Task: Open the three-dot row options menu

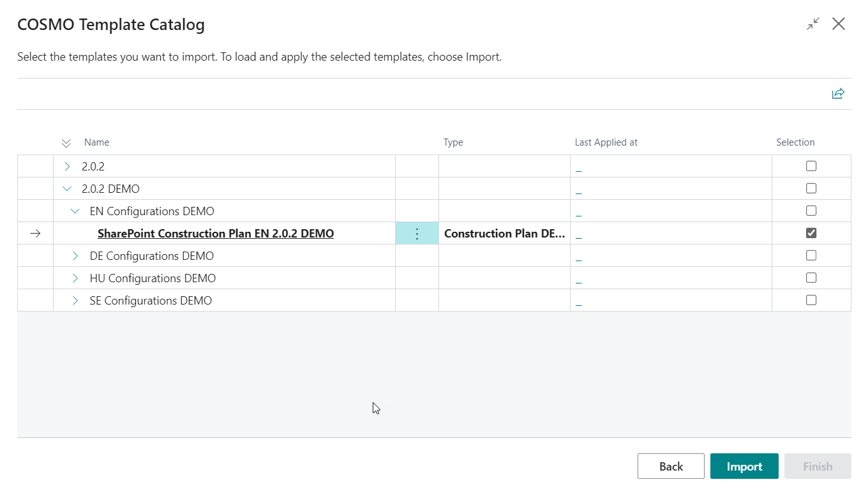Action: (x=417, y=234)
